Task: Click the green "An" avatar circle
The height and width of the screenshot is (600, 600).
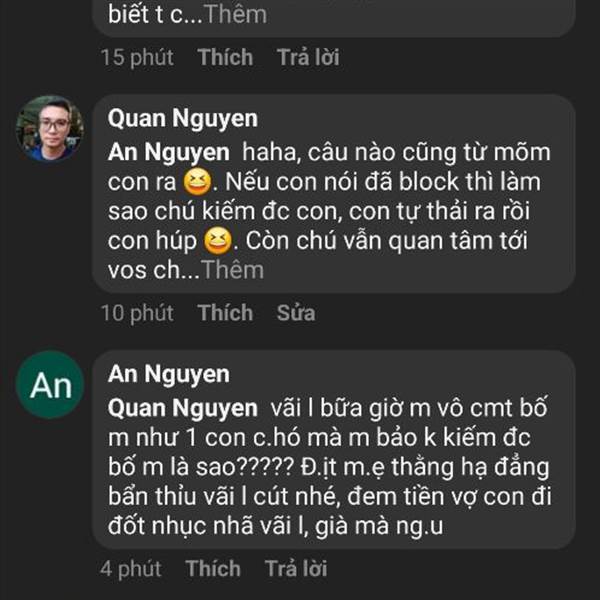Action: pos(50,385)
